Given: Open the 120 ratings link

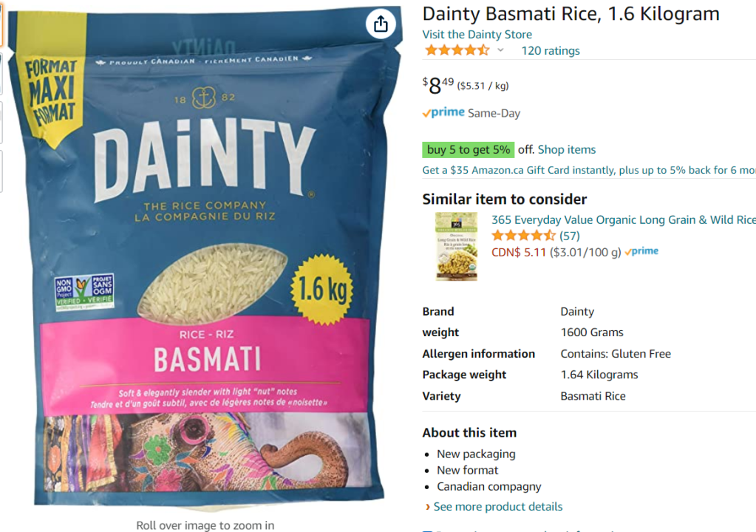Looking at the screenshot, I should pos(550,50).
